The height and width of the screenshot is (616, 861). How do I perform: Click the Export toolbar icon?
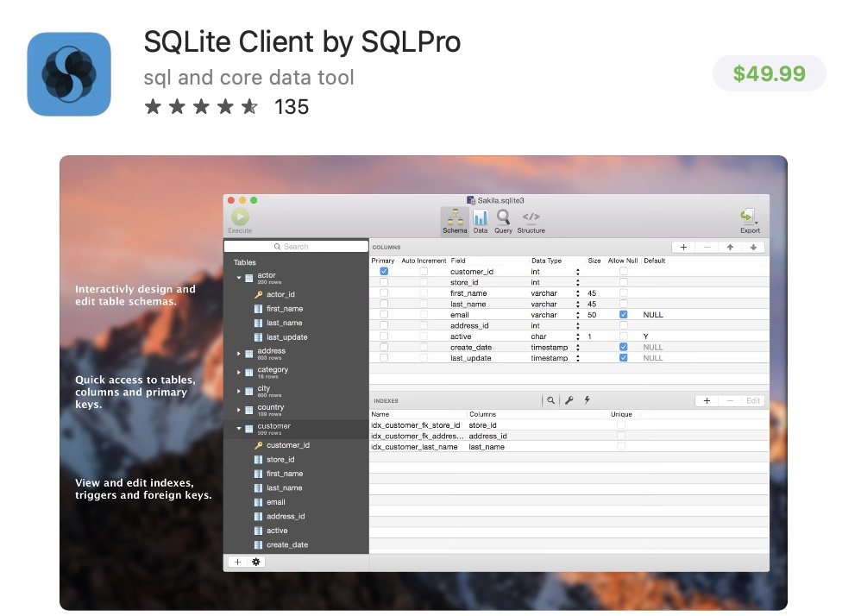tap(750, 221)
